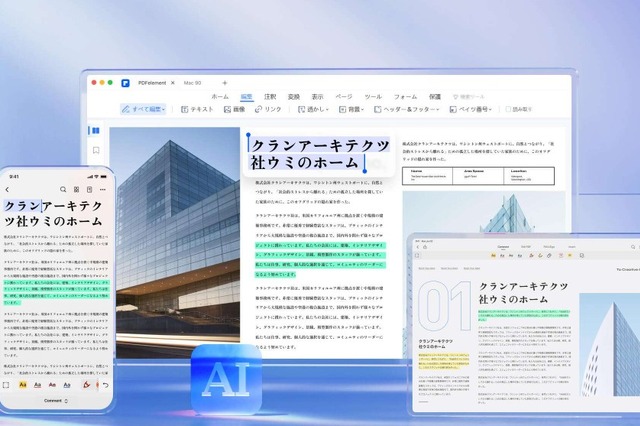Click the building photo on the desktop page
The image size is (640, 426).
tap(175, 243)
